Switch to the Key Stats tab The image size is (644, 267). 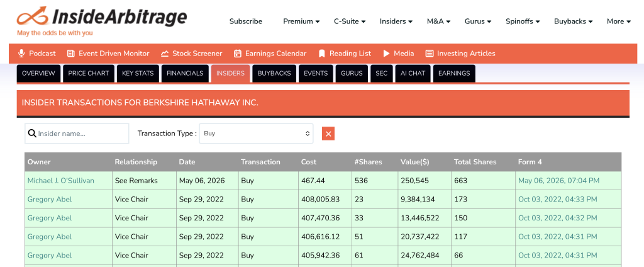pos(138,74)
